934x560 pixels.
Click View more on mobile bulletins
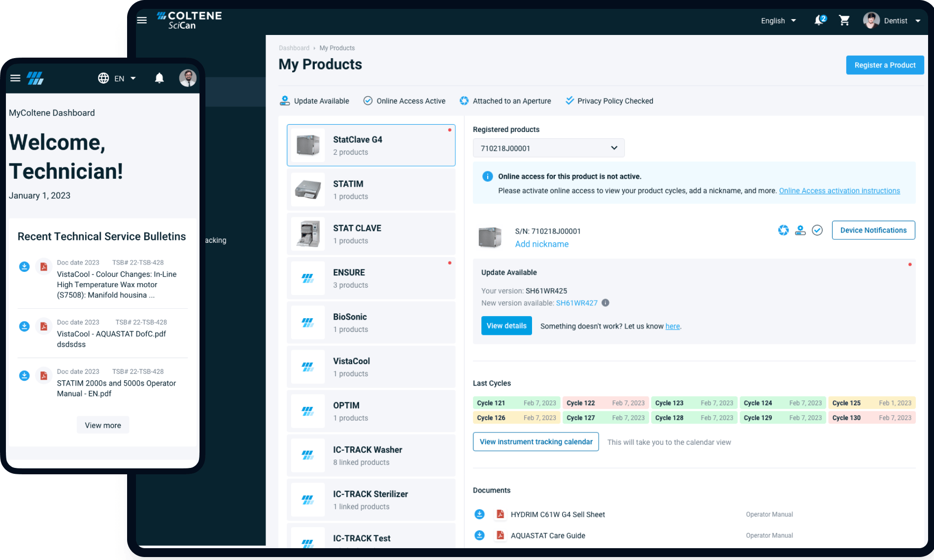click(103, 425)
